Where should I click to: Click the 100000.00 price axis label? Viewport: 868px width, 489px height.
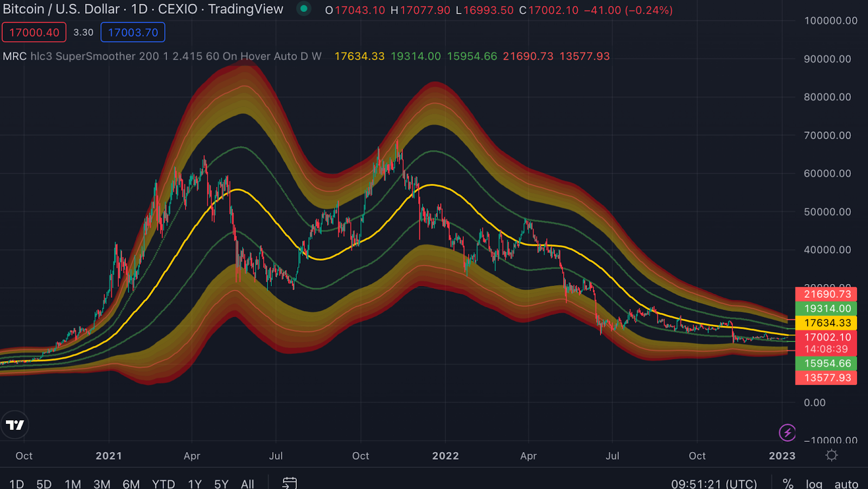[x=831, y=21]
